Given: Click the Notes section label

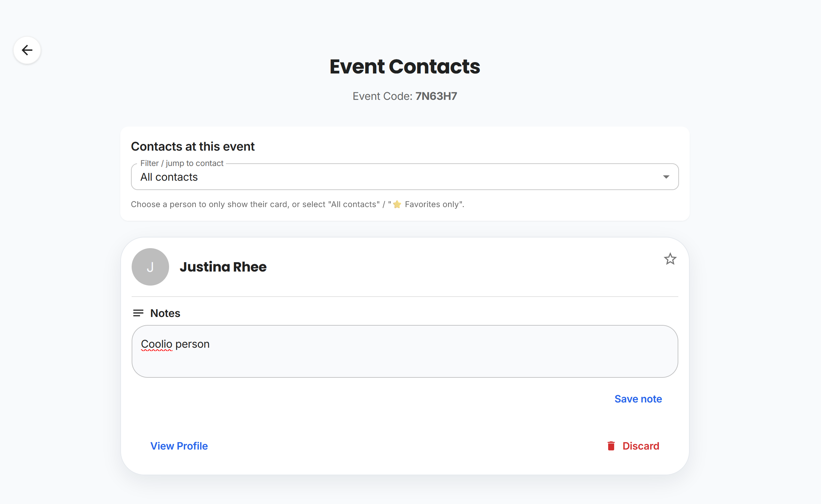Looking at the screenshot, I should click(165, 313).
